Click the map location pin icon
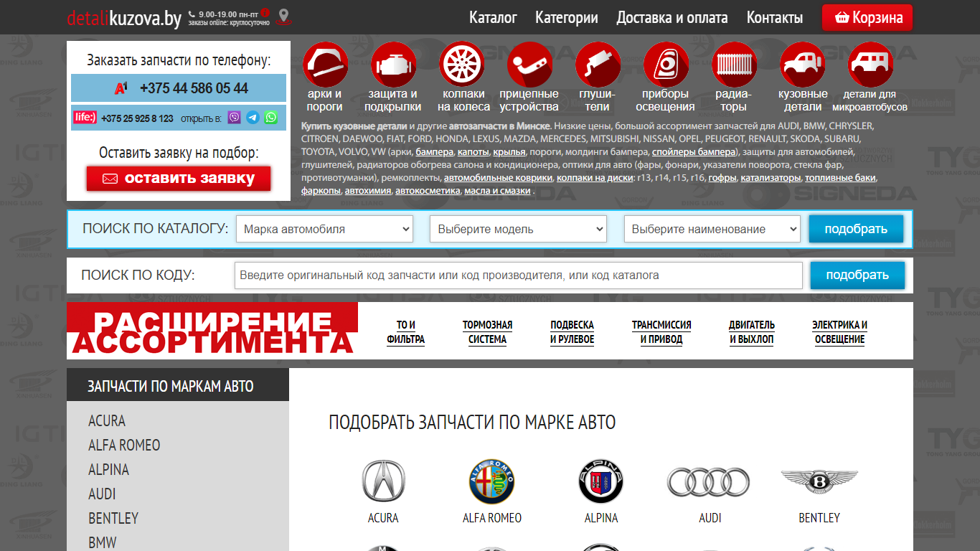The height and width of the screenshot is (551, 980). 285,17
